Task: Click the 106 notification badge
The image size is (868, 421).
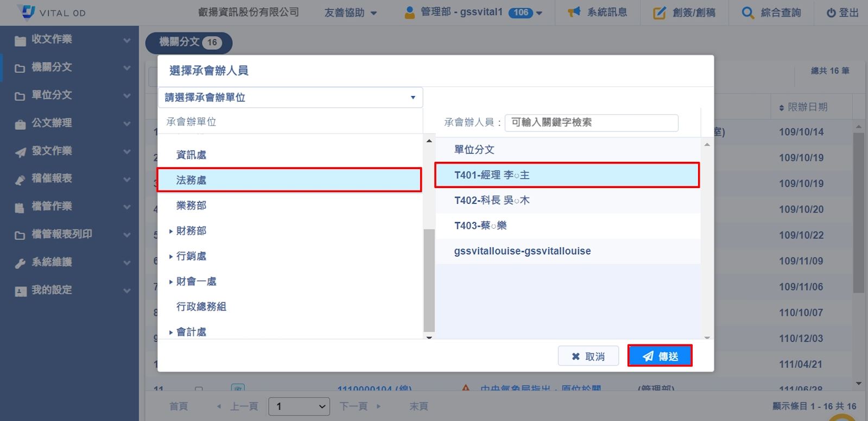Action: pyautogui.click(x=521, y=12)
